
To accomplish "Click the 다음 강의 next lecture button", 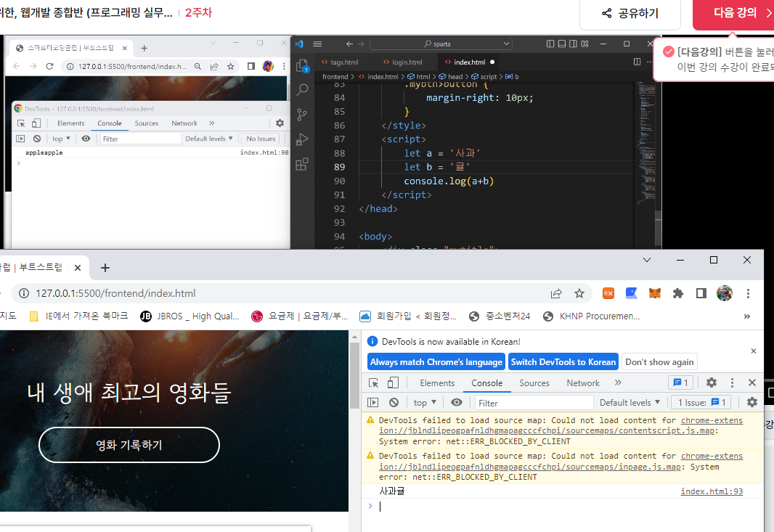I will pyautogui.click(x=735, y=13).
